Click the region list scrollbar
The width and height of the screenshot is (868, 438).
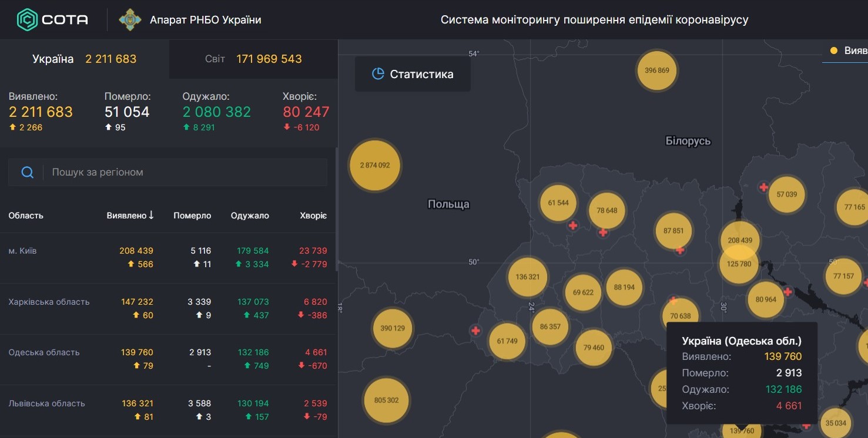tap(337, 209)
